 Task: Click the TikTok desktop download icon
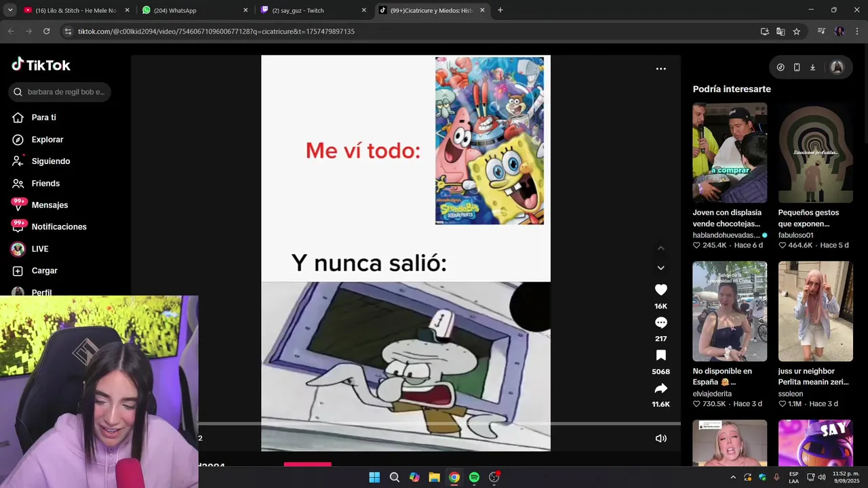(812, 67)
